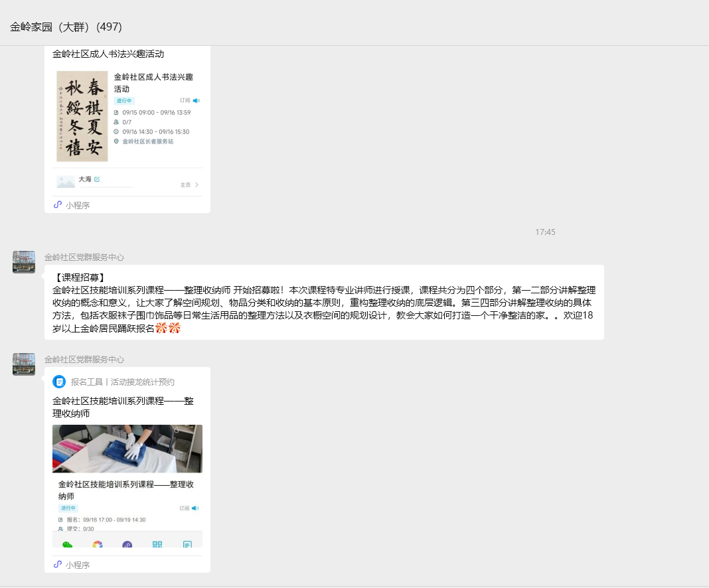Open 小程序 label under the calligraphy card

point(77,205)
